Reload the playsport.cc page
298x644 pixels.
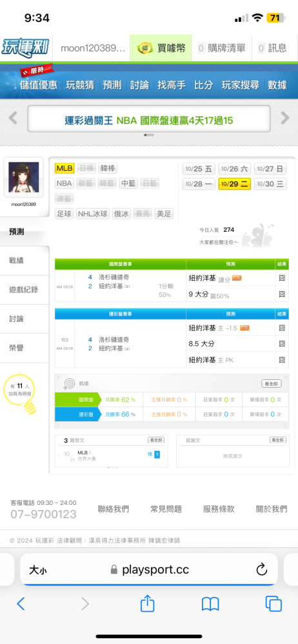pos(262,570)
